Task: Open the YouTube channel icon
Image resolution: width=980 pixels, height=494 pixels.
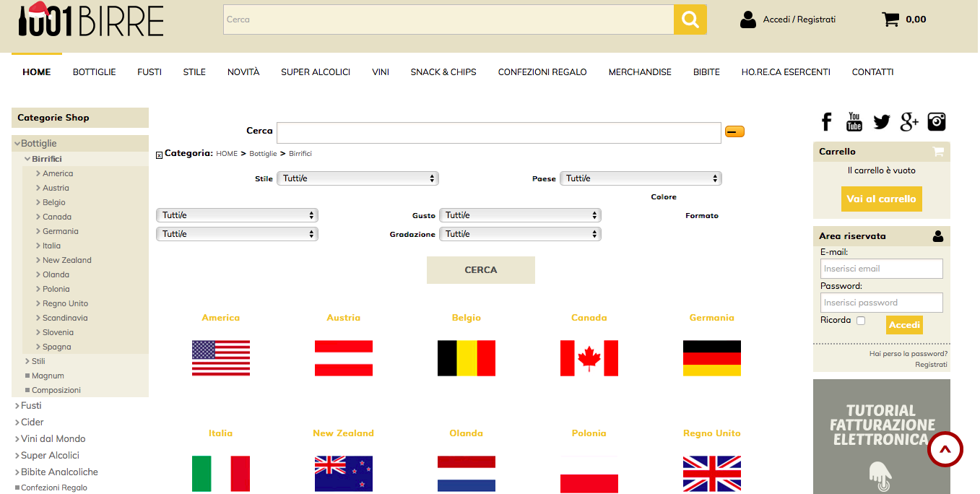Action: (x=854, y=121)
